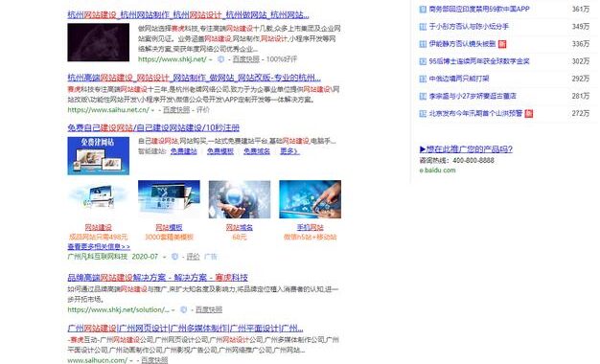Click the 网站建设 product image with monitors
600x364 pixels.
pos(99,199)
